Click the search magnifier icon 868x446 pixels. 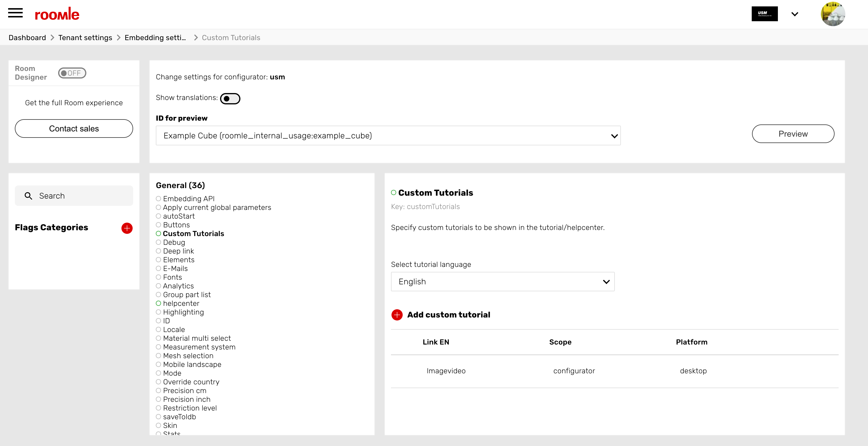click(x=28, y=196)
